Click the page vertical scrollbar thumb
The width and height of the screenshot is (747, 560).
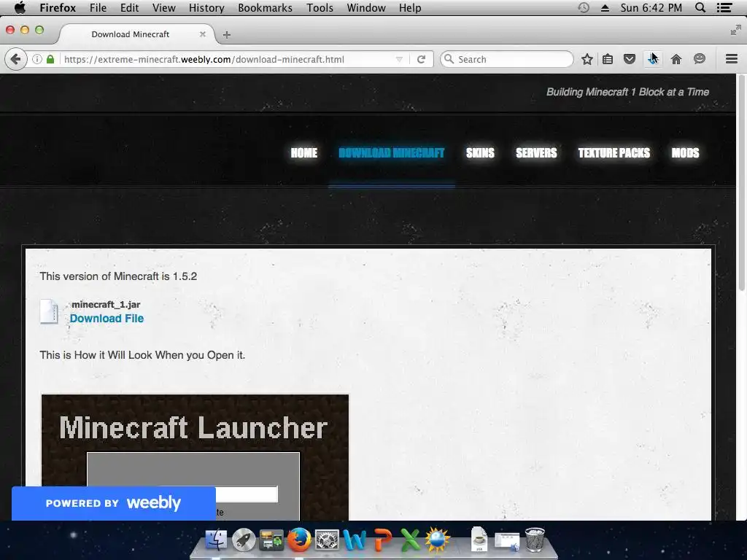pyautogui.click(x=741, y=183)
